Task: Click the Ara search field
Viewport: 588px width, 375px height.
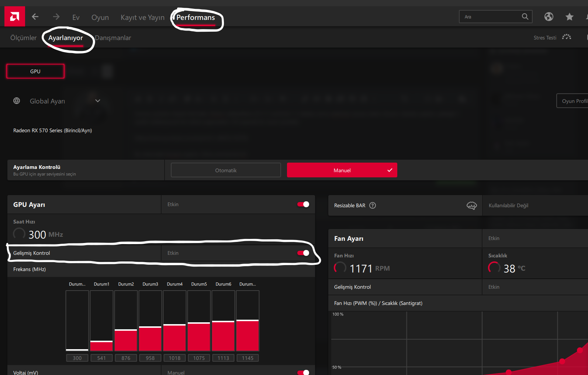Action: pos(495,17)
